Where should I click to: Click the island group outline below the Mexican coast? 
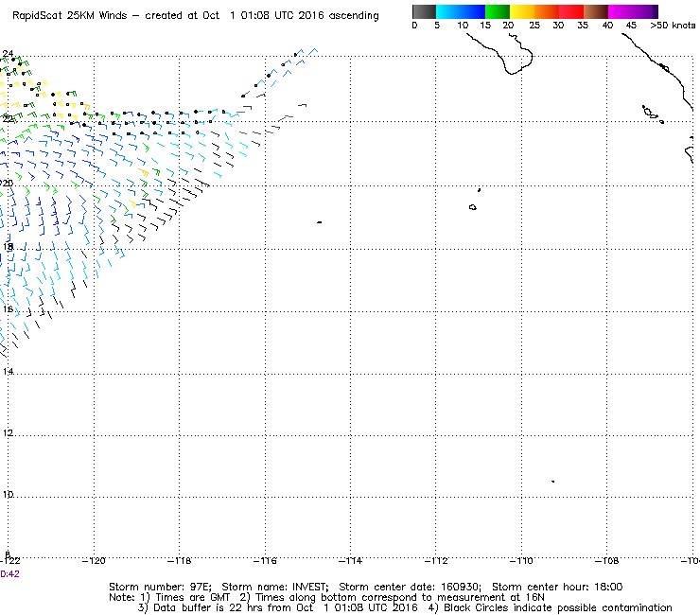[x=653, y=114]
